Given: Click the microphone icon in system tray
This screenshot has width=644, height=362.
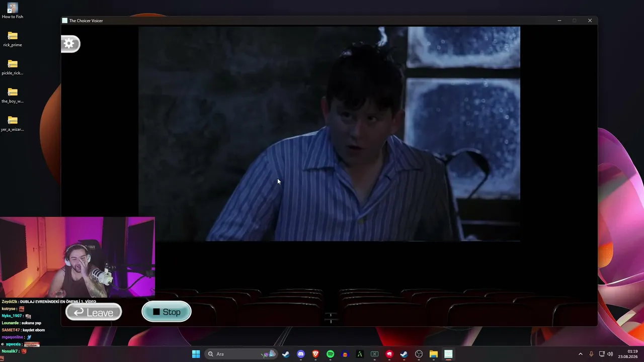Looking at the screenshot, I should tap(591, 354).
